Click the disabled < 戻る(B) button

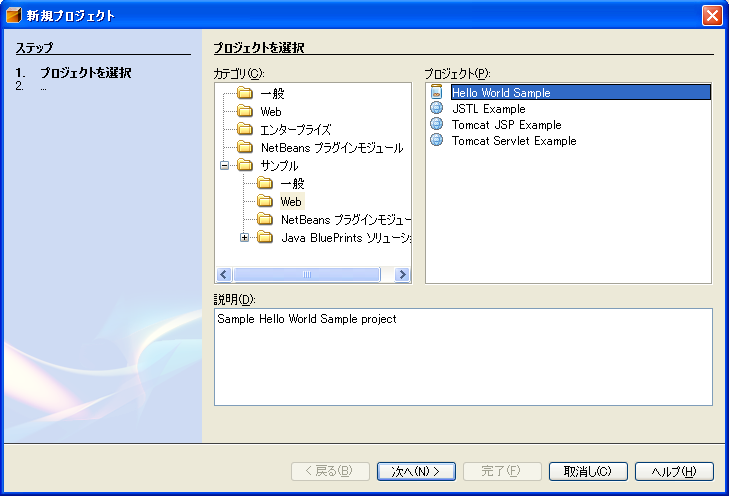[x=330, y=471]
